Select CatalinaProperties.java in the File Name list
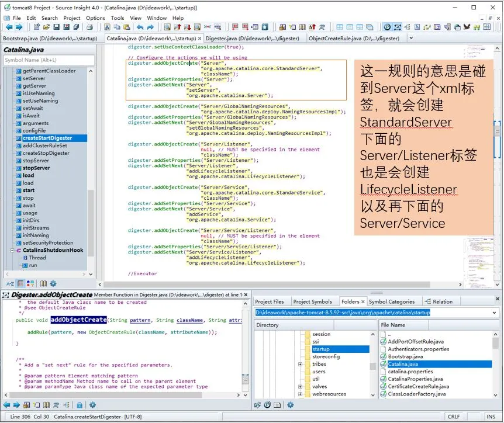 click(x=413, y=378)
